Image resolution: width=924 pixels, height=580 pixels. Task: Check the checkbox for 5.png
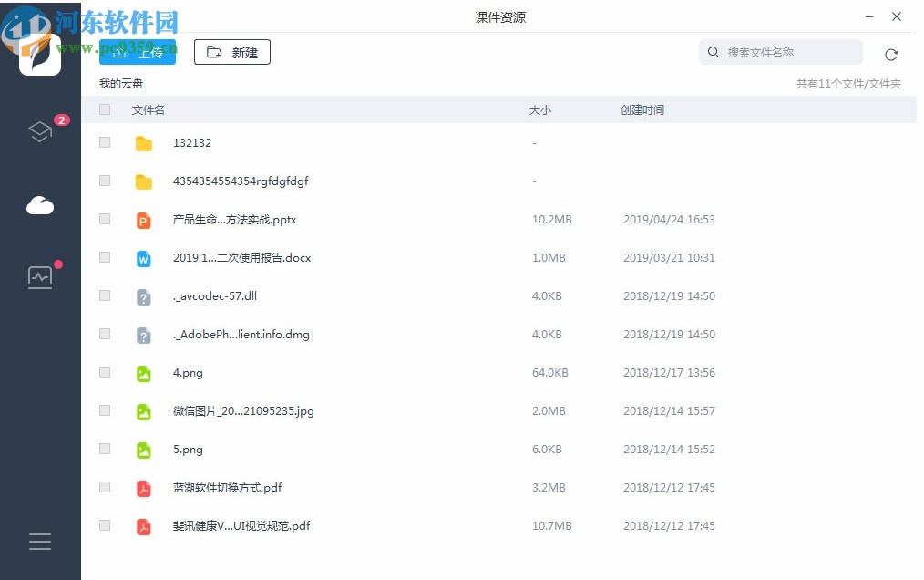point(104,450)
